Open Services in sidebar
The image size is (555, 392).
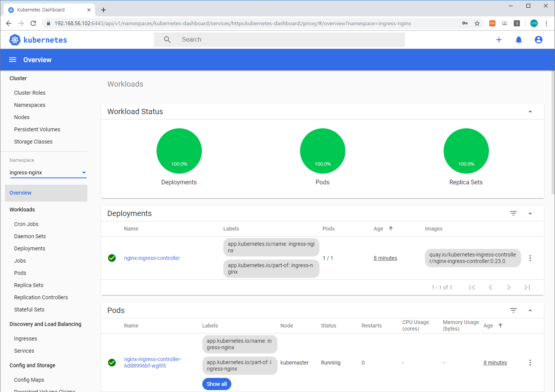click(x=24, y=351)
